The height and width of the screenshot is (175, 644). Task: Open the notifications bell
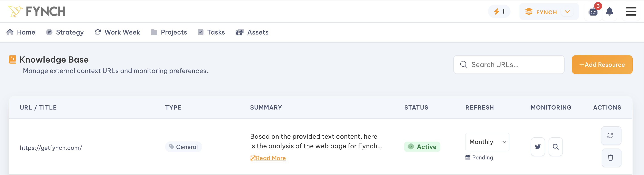609,12
